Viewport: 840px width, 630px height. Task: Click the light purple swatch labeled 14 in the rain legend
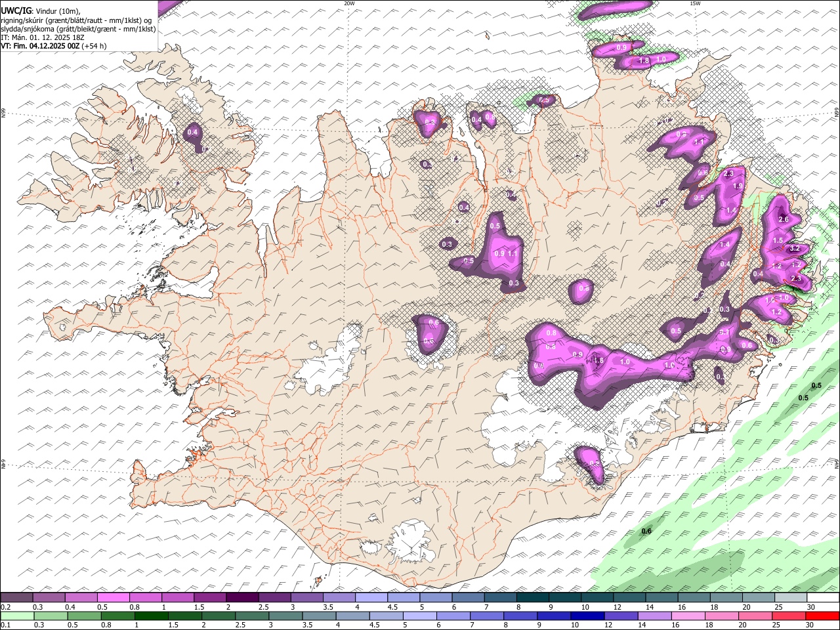[x=654, y=616]
